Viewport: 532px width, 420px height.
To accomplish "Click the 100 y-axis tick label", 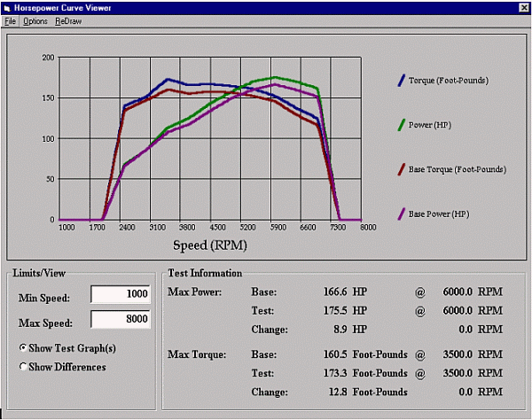I will (x=48, y=139).
